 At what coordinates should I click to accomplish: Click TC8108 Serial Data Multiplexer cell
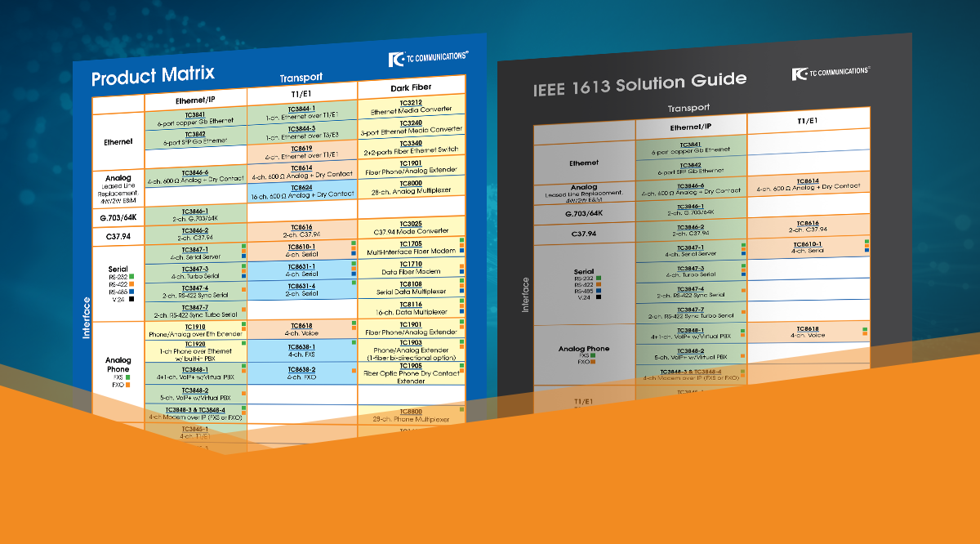click(411, 288)
